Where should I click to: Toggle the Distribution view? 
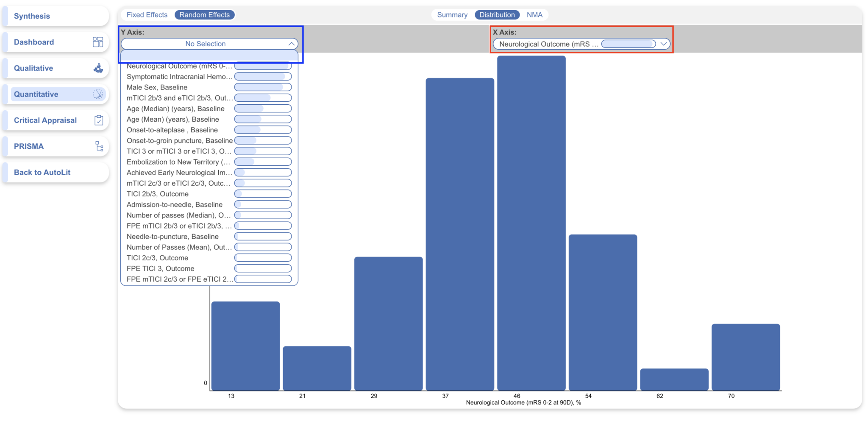pos(497,14)
